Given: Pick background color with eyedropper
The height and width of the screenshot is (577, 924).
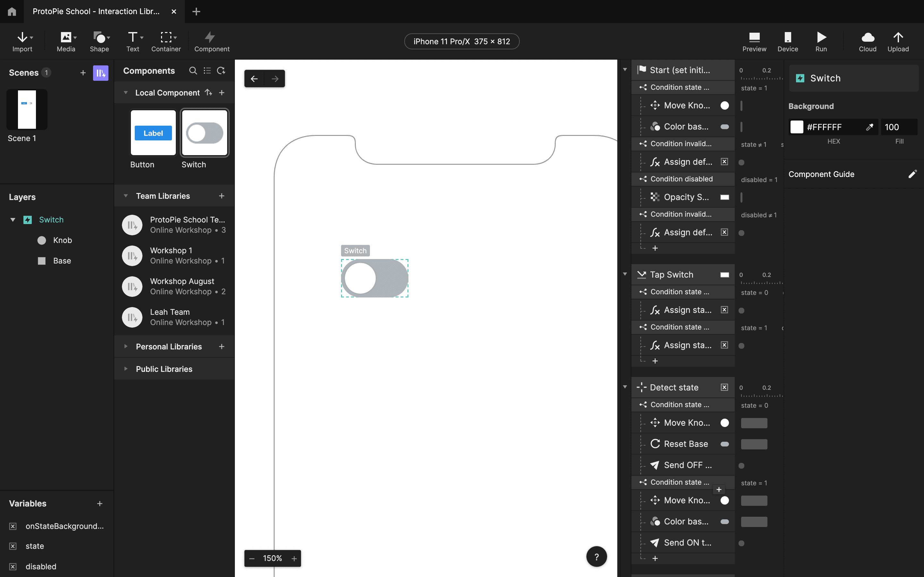Looking at the screenshot, I should pyautogui.click(x=869, y=127).
